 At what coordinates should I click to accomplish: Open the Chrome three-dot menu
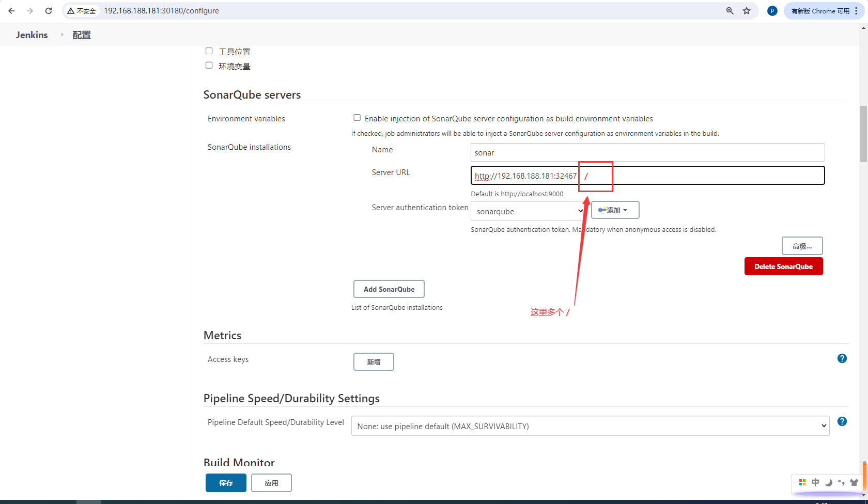tap(856, 11)
